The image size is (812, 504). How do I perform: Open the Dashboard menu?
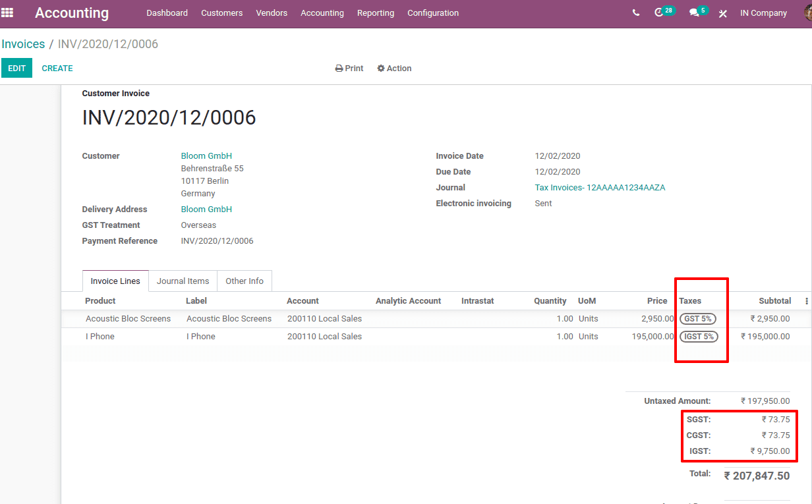coord(167,13)
